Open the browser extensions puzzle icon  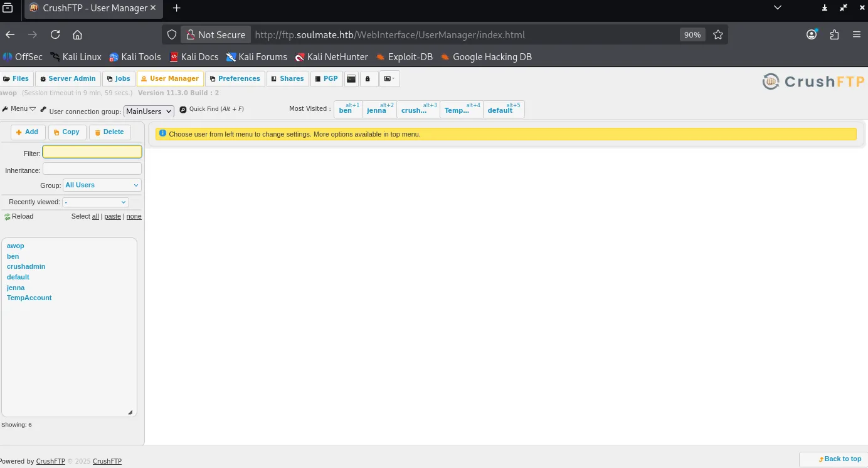coord(834,34)
